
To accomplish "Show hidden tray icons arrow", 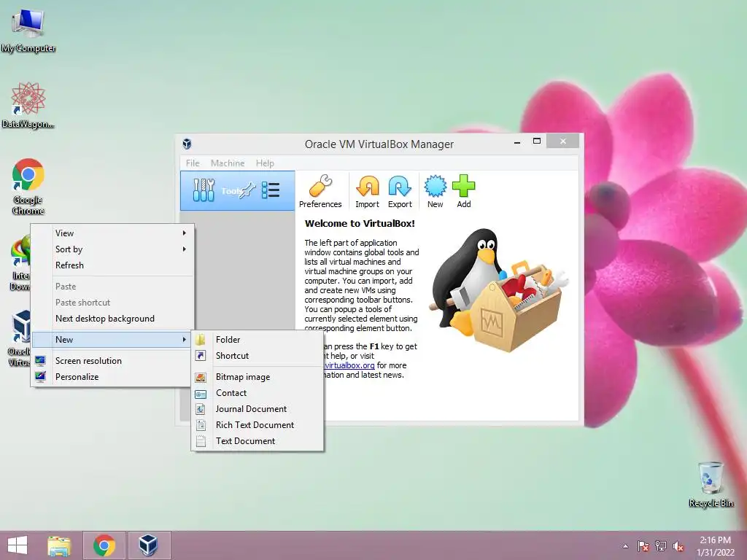I will (x=625, y=546).
